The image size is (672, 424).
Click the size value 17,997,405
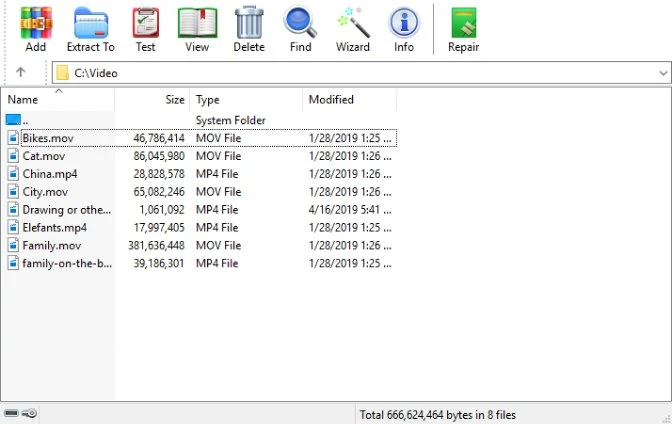click(159, 227)
